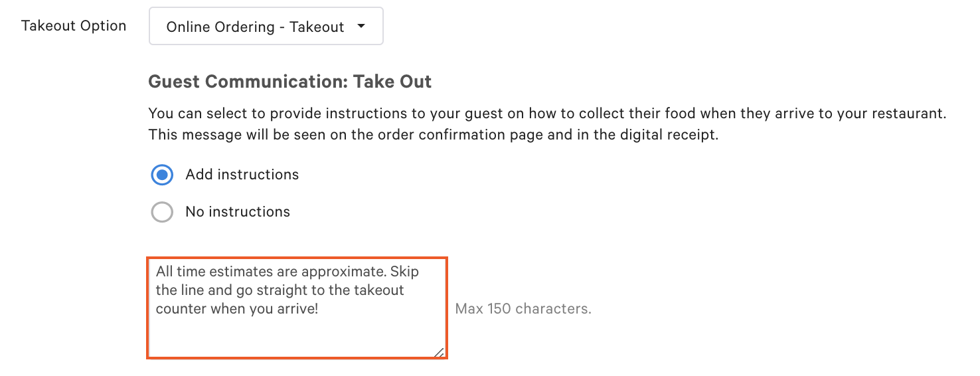Click the sentence starting "This message will"
This screenshot has width=980, height=376.
[x=433, y=135]
